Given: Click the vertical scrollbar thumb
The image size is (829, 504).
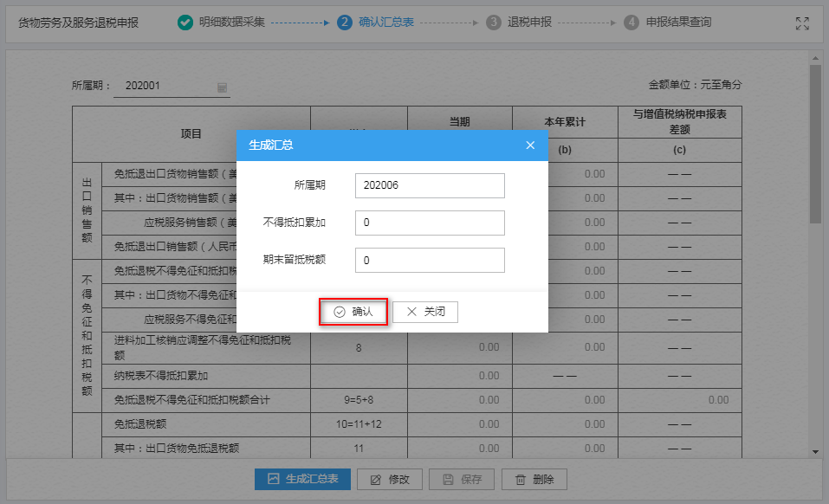Looking at the screenshot, I should click(x=815, y=145).
